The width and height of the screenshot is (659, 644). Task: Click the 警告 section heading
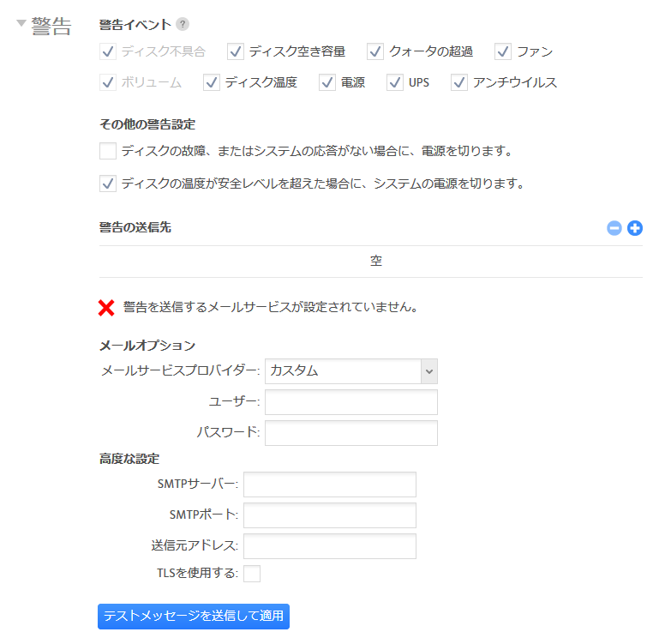coord(51,27)
